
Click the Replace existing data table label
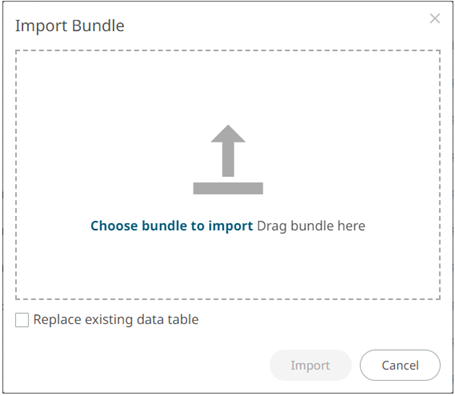pyautogui.click(x=116, y=320)
